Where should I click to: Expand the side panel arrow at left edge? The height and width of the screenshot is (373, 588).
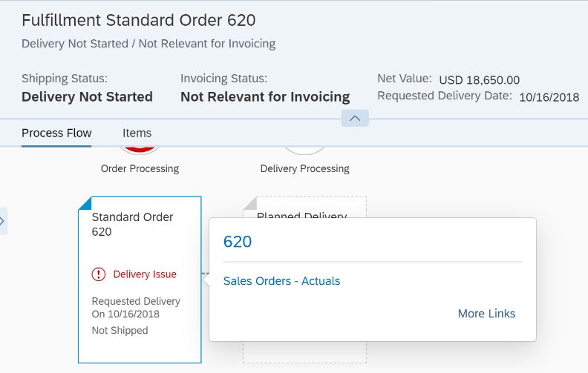coord(3,221)
